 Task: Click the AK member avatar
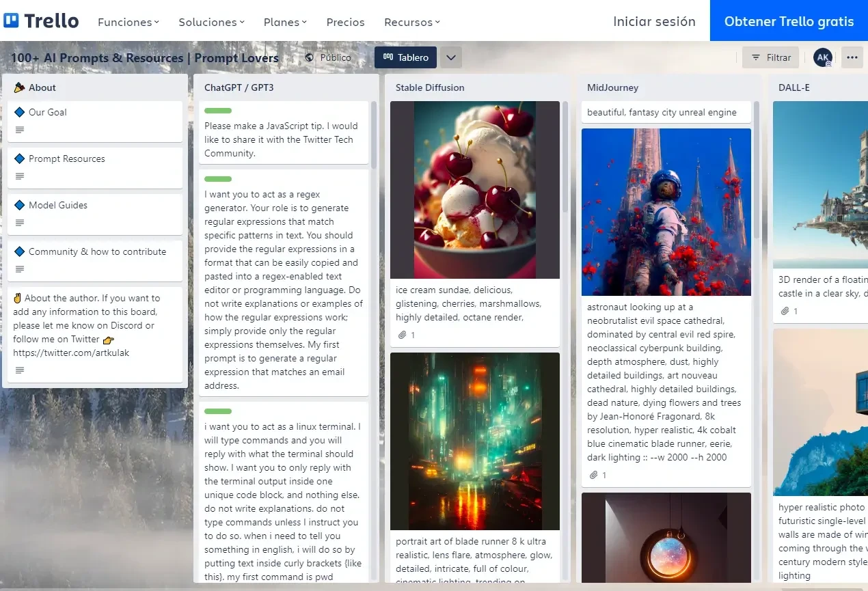tap(823, 57)
